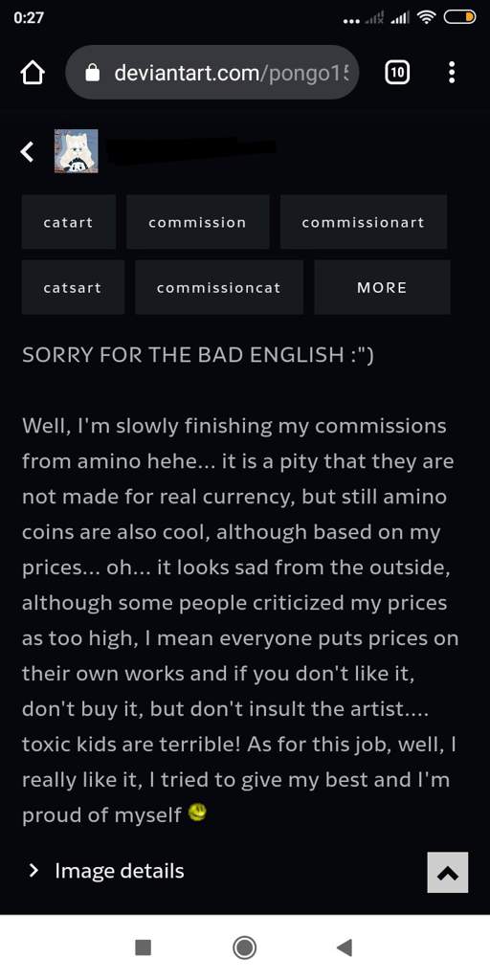Tap the padlock site security icon
The image size is (490, 980).
tap(93, 74)
